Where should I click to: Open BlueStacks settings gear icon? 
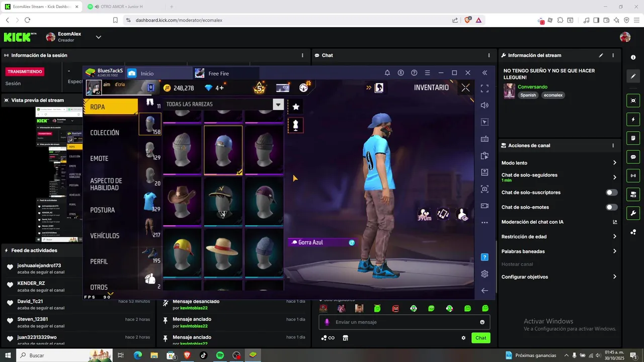coord(485,274)
